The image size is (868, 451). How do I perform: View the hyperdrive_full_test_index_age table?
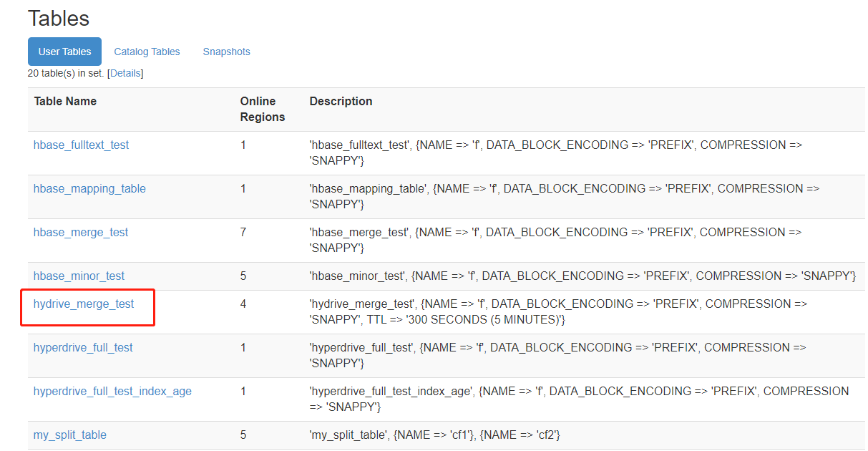(112, 391)
